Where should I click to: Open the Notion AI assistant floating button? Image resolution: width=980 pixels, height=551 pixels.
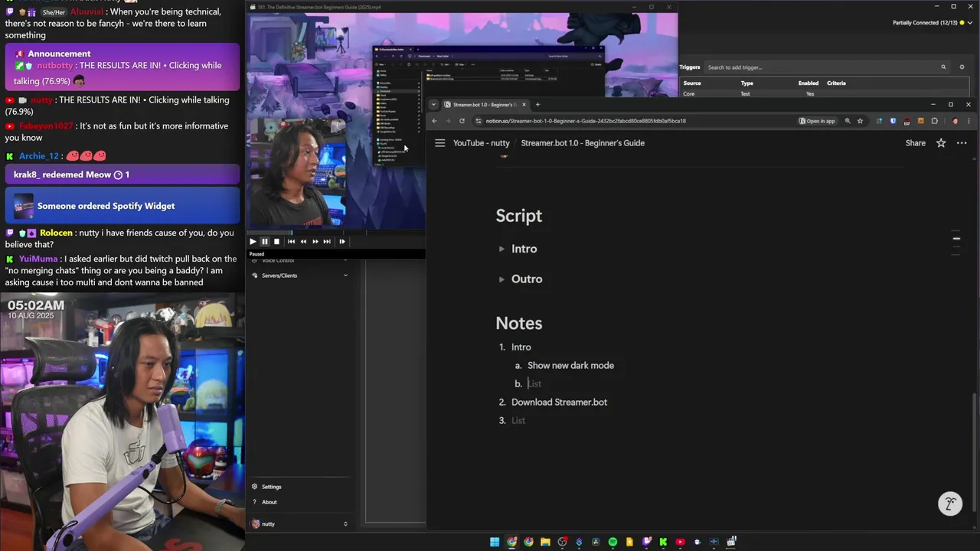pos(950,504)
